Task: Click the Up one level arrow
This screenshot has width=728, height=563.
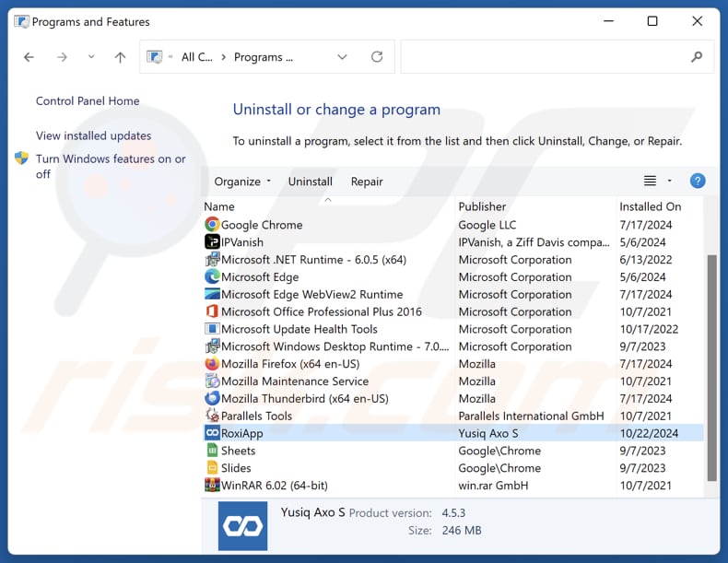Action: tap(120, 57)
